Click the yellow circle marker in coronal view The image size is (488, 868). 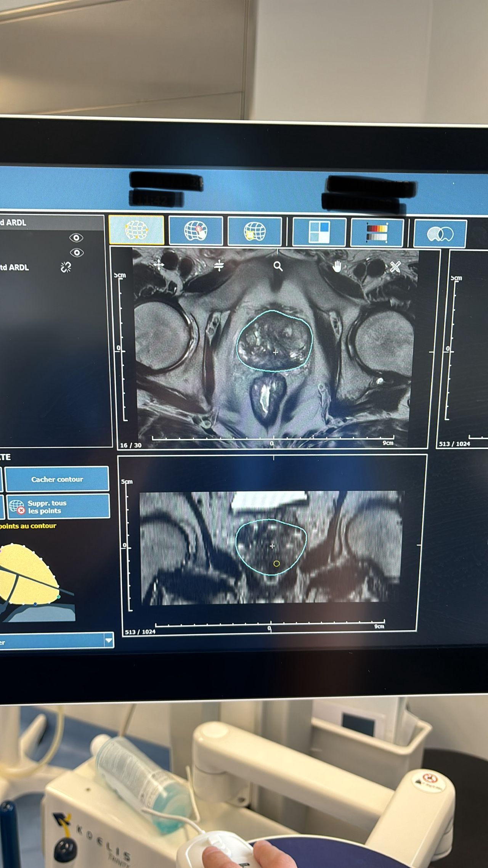pos(277,563)
